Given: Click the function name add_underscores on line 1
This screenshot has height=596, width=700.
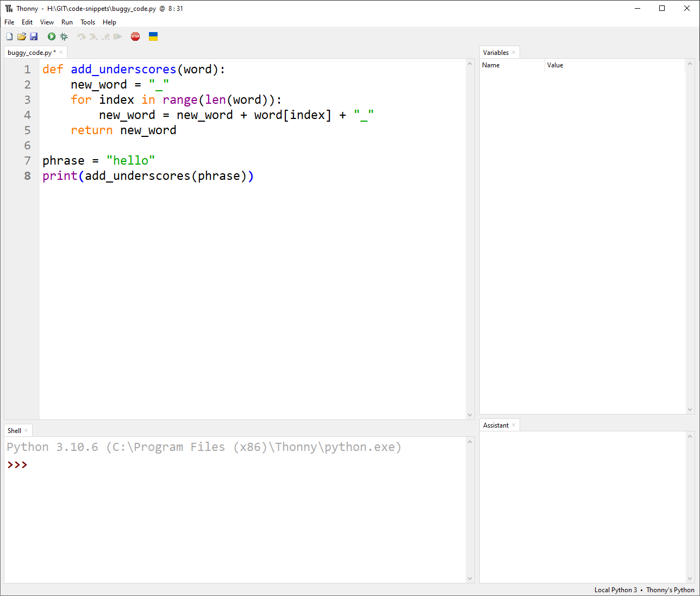Looking at the screenshot, I should [x=123, y=70].
